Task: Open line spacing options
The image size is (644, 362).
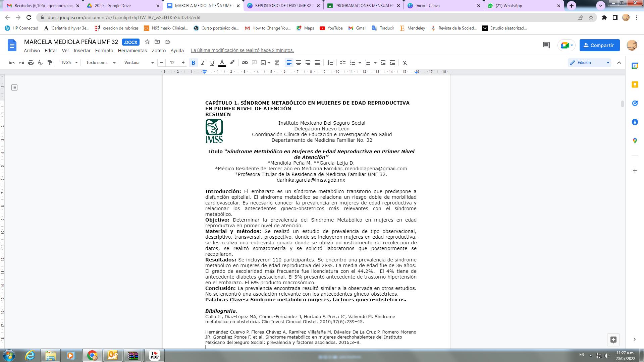Action: [x=330, y=63]
